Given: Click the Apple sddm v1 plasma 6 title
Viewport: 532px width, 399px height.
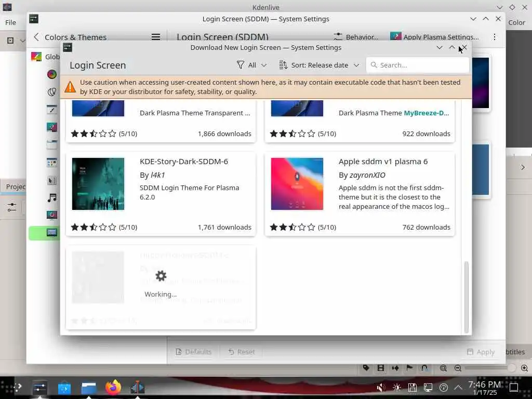Looking at the screenshot, I should click(383, 162).
